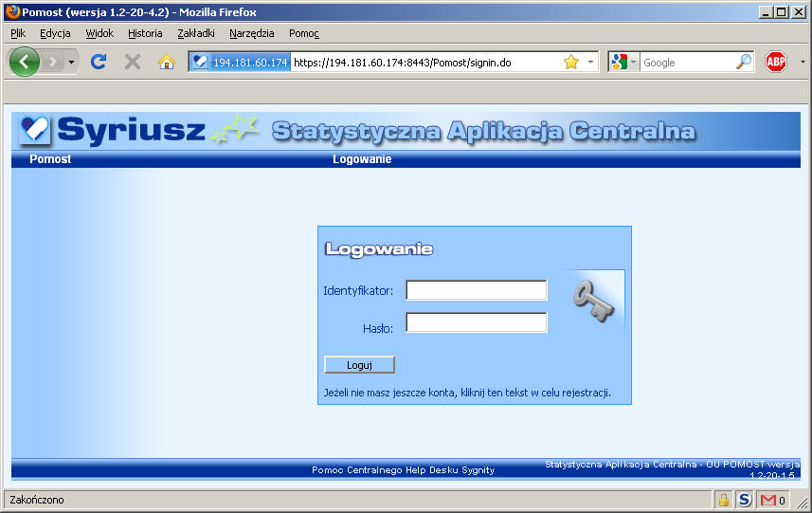Open the Historia menu
The width and height of the screenshot is (812, 513).
[145, 33]
